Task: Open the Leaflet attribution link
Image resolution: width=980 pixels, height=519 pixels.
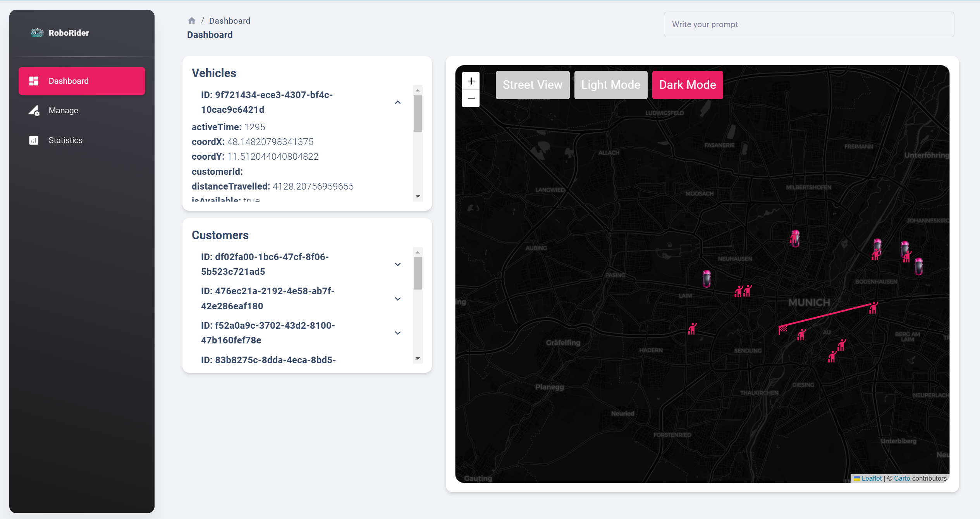Action: click(x=871, y=478)
